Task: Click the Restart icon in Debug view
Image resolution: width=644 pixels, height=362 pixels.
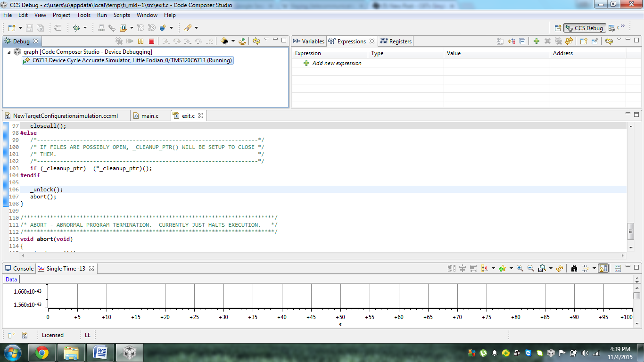Action: 242,41
